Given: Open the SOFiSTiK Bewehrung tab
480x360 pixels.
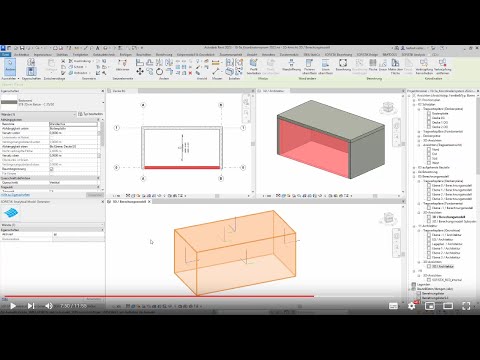Looking at the screenshot, I should click(338, 54).
